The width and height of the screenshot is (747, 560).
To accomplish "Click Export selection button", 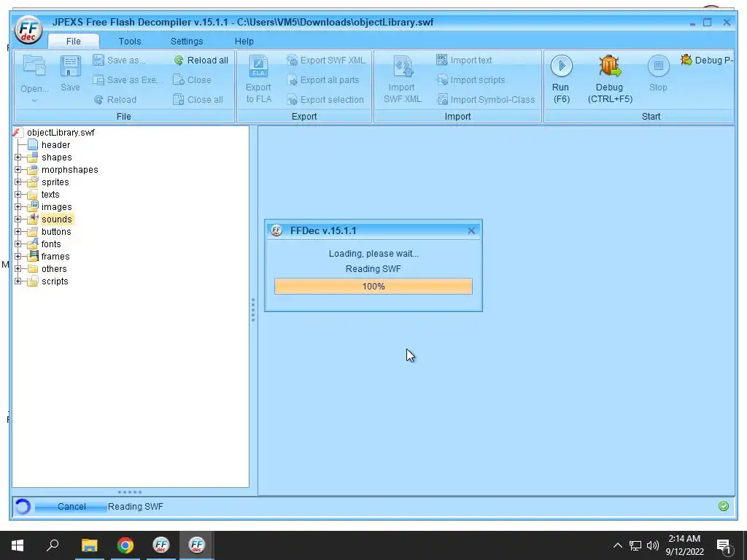I will (x=325, y=99).
